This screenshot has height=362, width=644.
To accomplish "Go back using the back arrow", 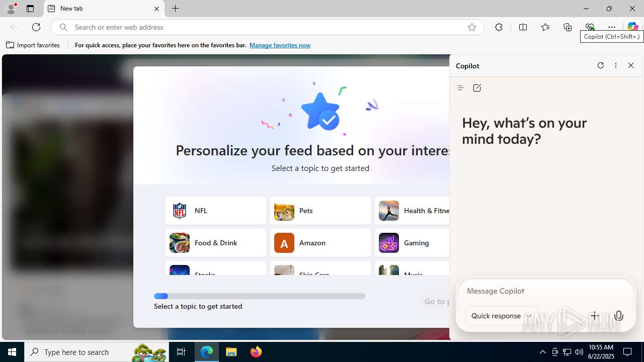I will click(x=14, y=27).
